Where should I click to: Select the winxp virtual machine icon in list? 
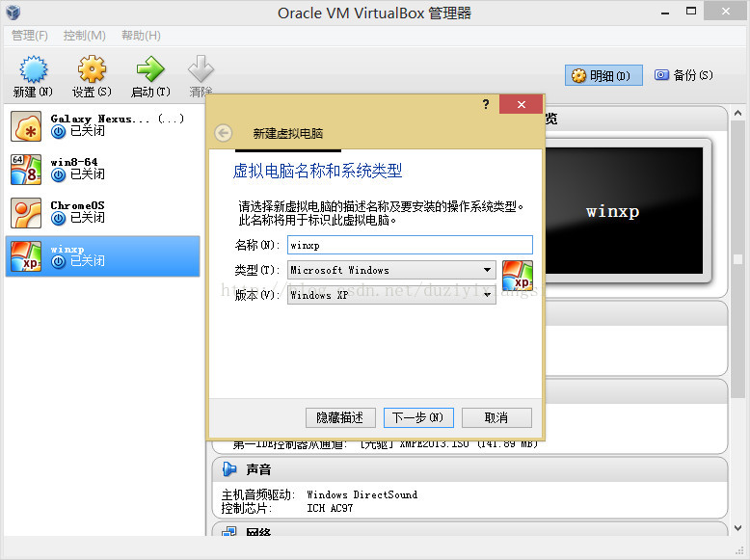26,256
